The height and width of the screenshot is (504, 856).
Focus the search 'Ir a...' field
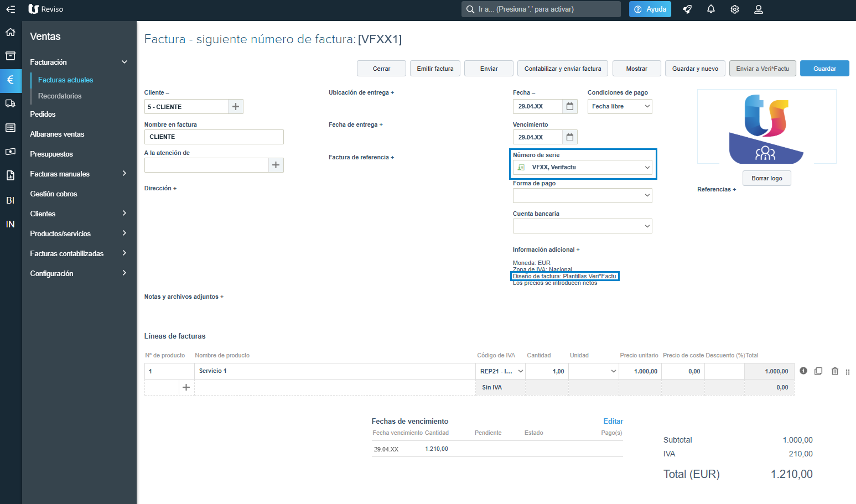coord(541,9)
